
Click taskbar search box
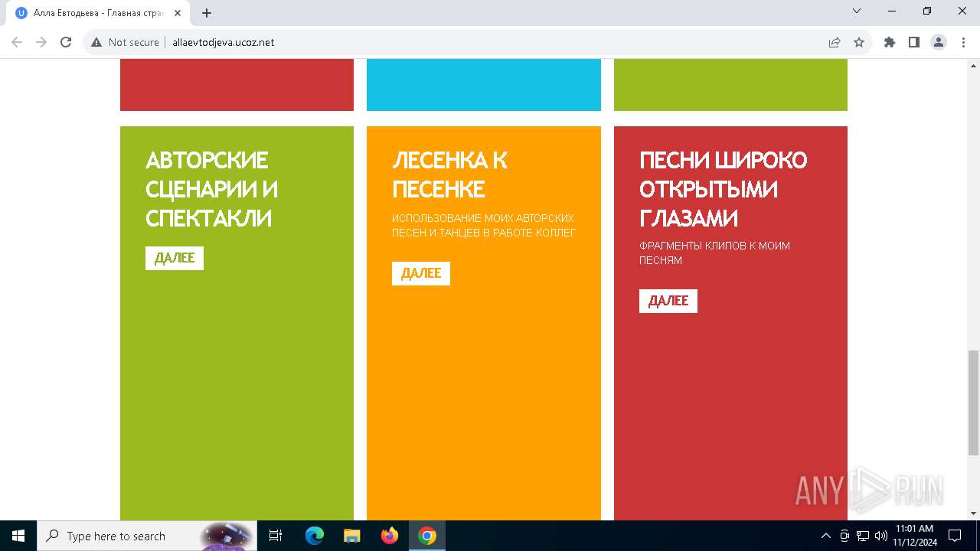point(147,536)
